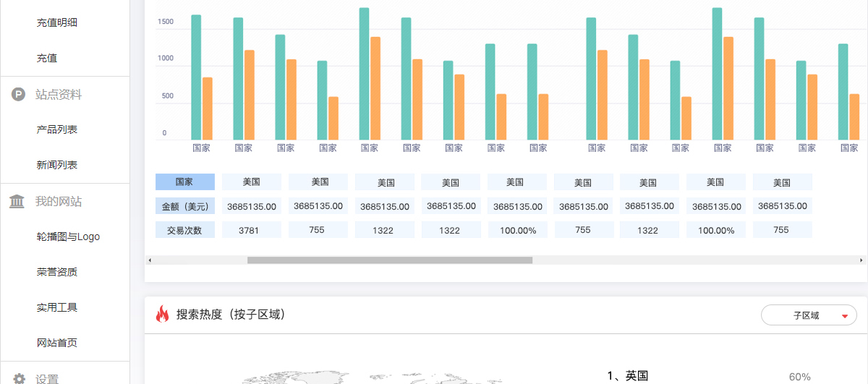868x384 pixels.
Task: Click the horizontal scrollbar thumb under the table
Action: coord(389,260)
